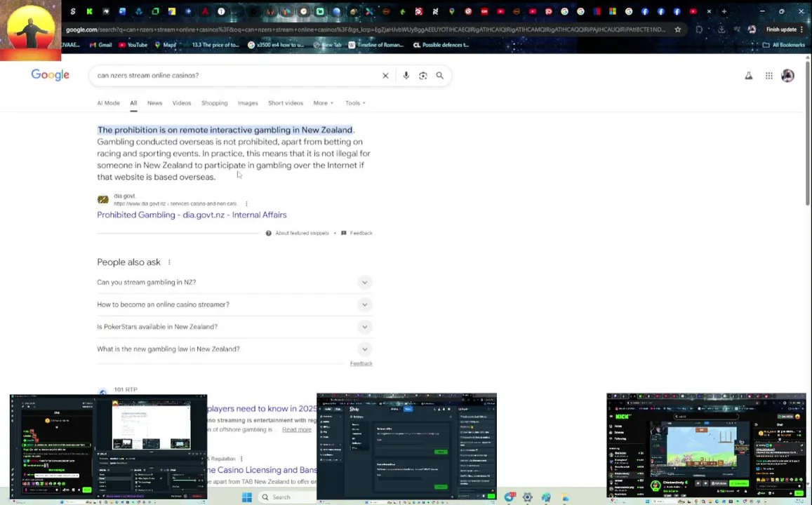
Task: Switch to AI Mode tab
Action: 108,103
